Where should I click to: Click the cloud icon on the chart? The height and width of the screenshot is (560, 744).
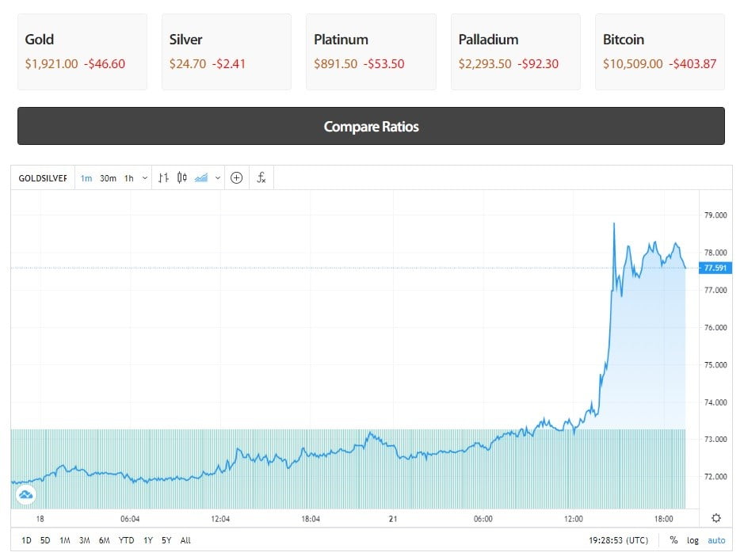(25, 496)
